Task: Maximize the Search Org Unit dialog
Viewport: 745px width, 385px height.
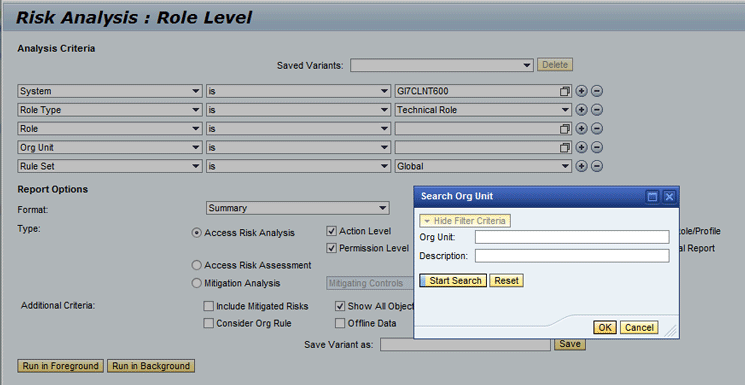Action: 652,196
